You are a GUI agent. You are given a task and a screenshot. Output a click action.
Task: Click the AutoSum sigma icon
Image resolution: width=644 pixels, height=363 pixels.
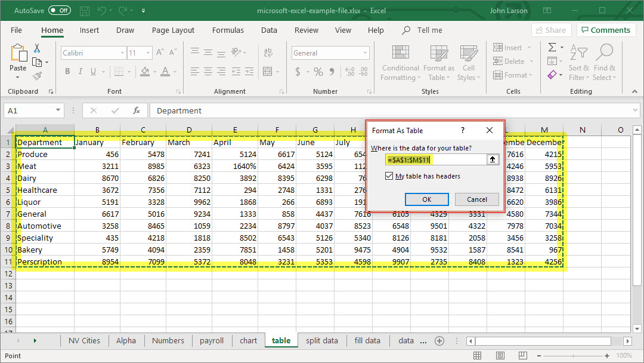552,47
